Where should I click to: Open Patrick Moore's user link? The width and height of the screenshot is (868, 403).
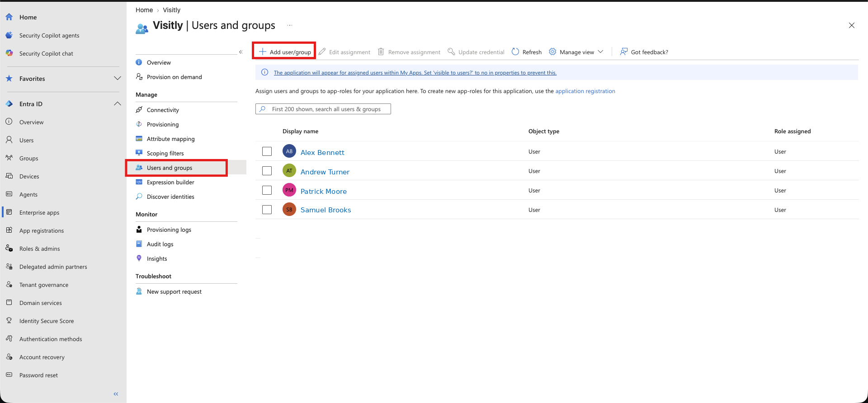point(324,191)
